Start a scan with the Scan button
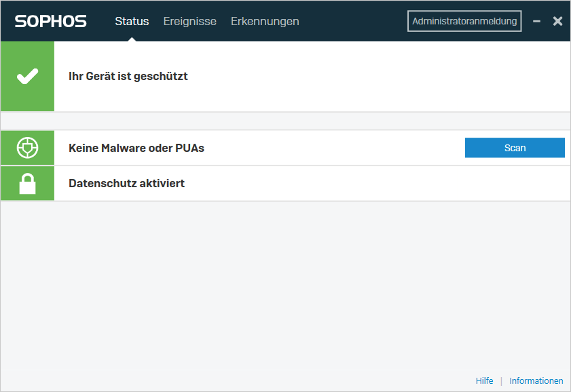Screen dimensions: 571x392 tap(515, 148)
